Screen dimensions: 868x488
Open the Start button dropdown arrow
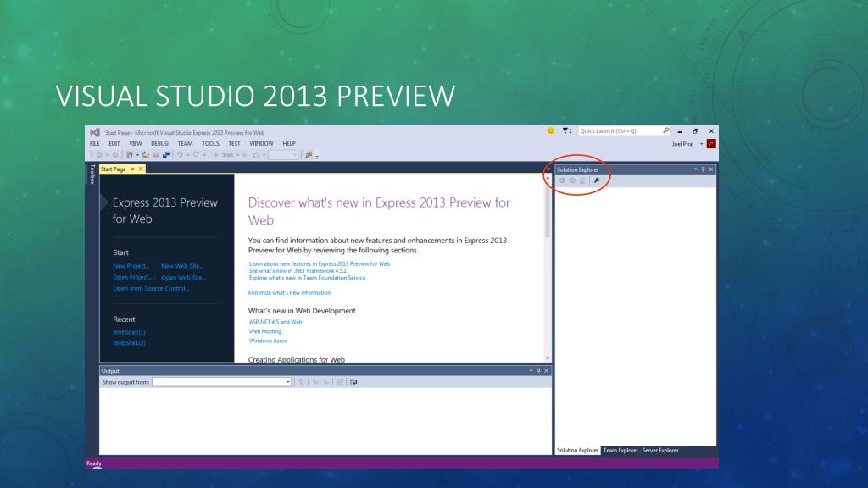[237, 155]
